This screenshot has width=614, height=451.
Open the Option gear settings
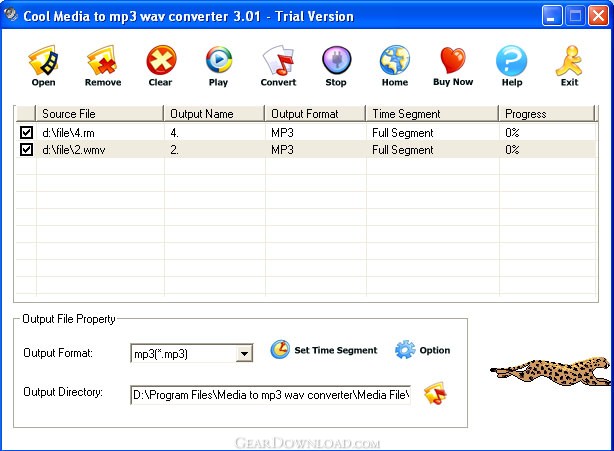[405, 350]
